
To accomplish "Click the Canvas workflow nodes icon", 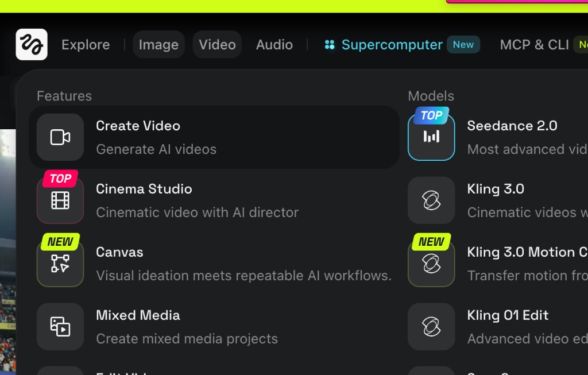I will point(60,263).
